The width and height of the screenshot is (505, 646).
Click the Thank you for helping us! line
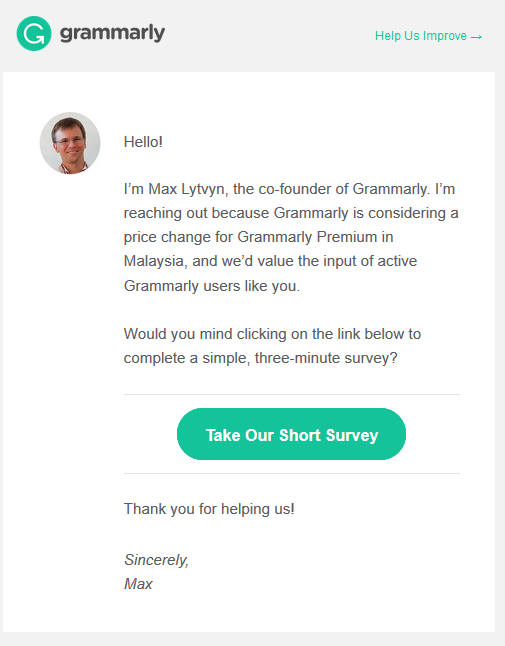(x=209, y=509)
